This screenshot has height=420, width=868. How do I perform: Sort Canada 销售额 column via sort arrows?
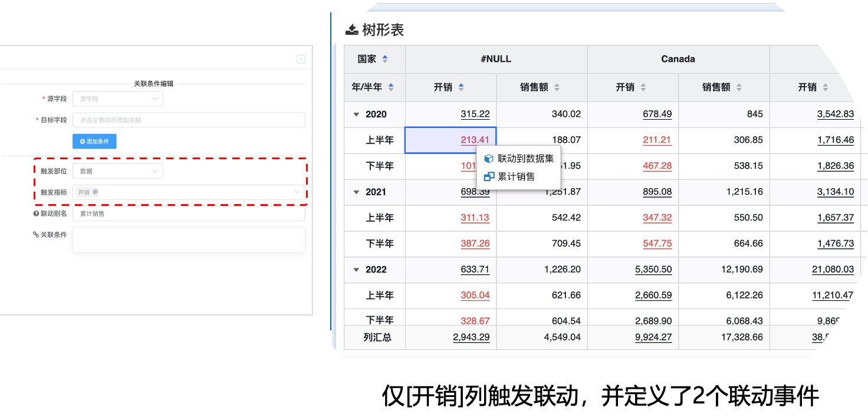(739, 87)
